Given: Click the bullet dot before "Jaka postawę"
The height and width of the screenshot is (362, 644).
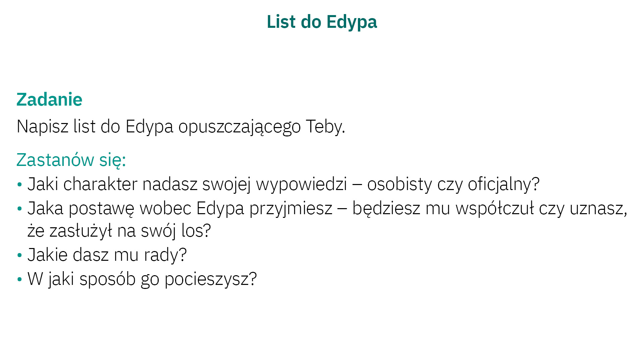Looking at the screenshot, I should (19, 209).
